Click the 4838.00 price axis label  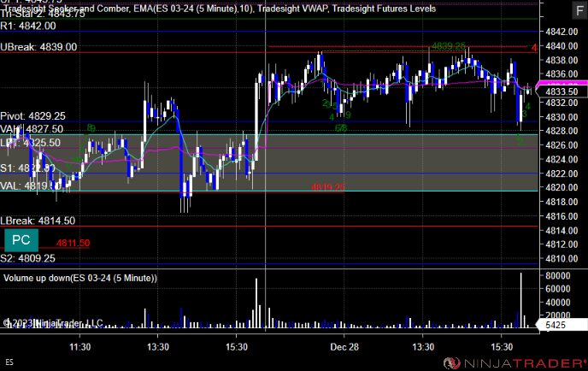click(562, 61)
